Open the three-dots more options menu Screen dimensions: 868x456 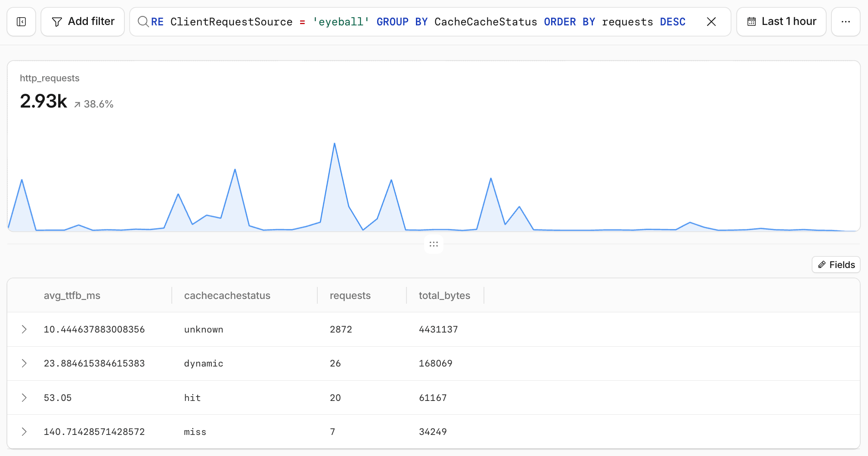click(846, 22)
